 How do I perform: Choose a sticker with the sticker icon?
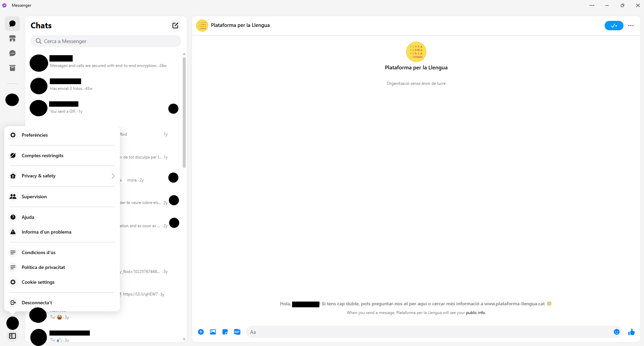point(225,332)
